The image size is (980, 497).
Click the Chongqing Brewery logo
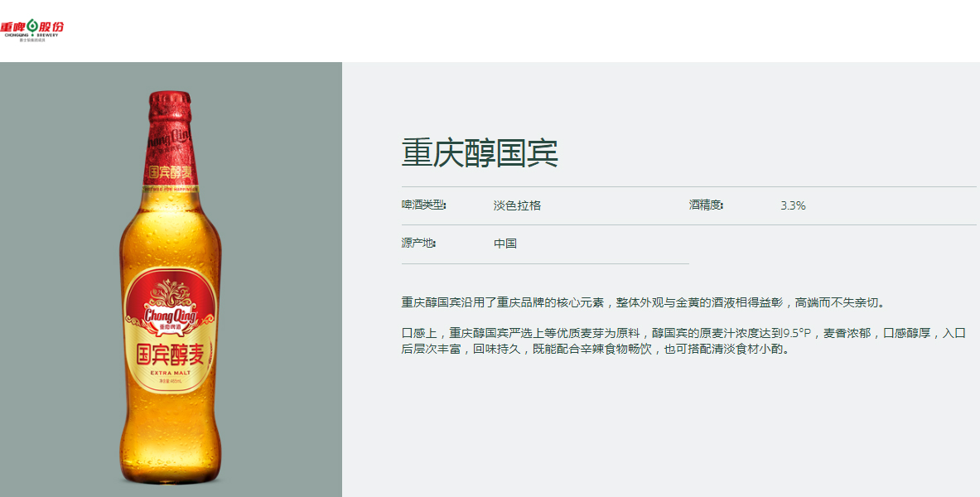(x=31, y=29)
